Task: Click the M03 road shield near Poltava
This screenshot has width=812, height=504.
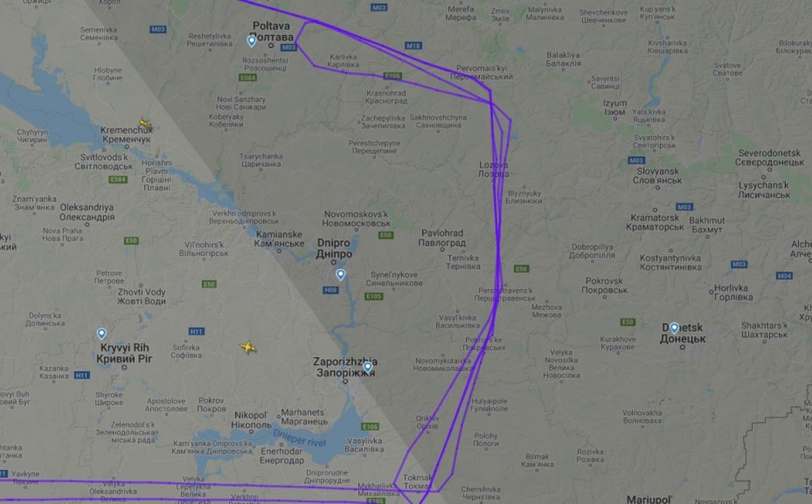Action: (288, 48)
